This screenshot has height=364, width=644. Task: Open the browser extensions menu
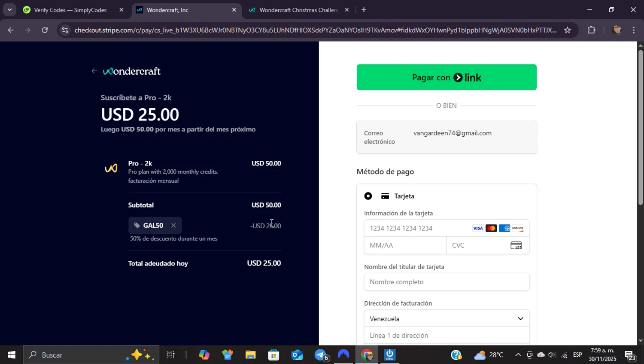[592, 30]
